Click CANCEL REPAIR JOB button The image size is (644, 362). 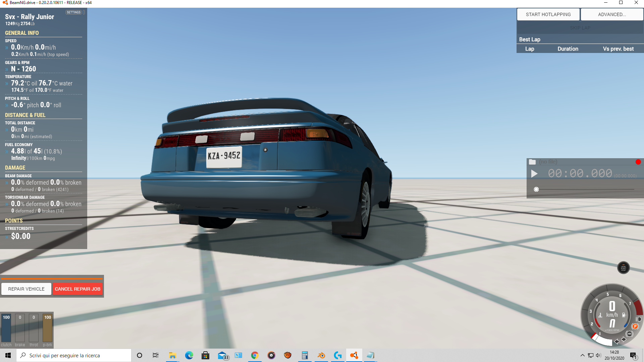tap(77, 289)
